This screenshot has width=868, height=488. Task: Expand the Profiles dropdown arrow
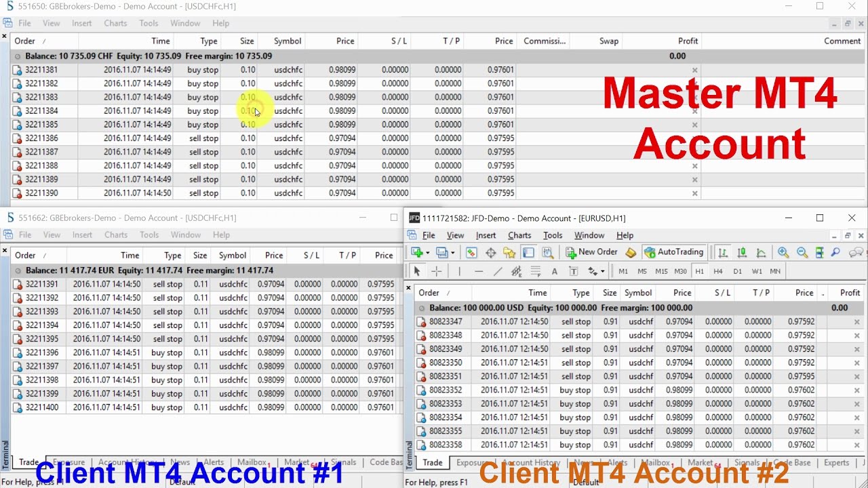click(x=453, y=252)
